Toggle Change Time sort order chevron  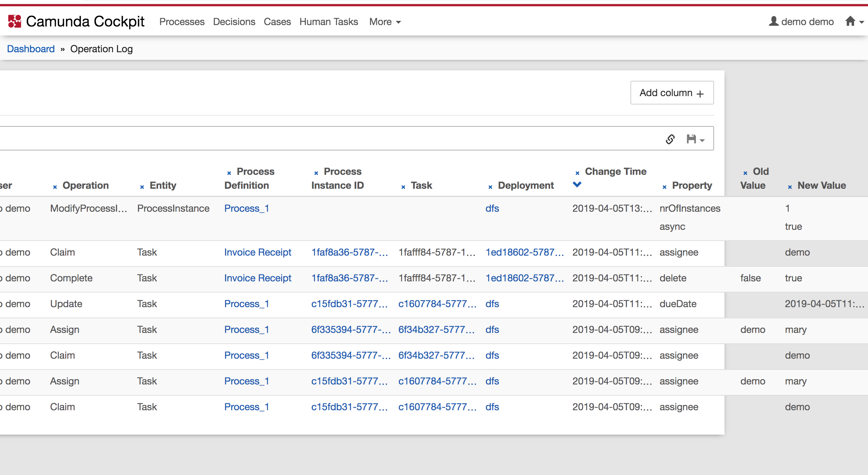tap(577, 185)
